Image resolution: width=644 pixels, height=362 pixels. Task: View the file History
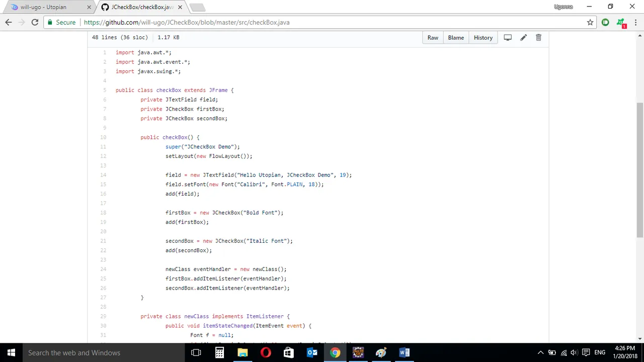[x=483, y=38]
